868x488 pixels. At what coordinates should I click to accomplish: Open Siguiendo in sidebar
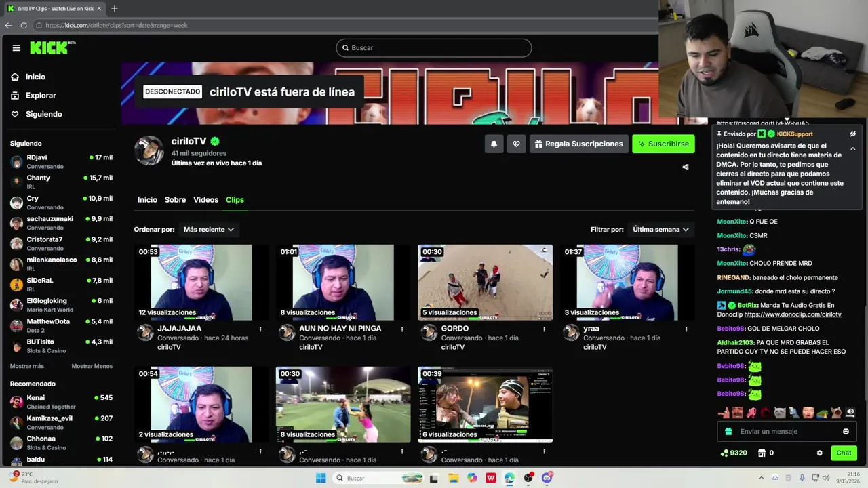[43, 114]
